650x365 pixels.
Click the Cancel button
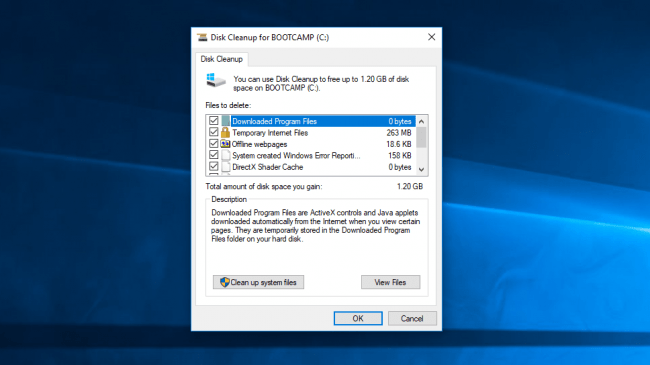412,319
